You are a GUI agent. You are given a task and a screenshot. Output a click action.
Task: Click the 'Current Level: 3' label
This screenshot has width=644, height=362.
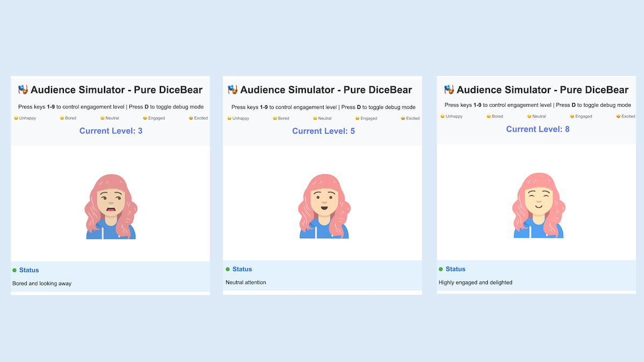[111, 131]
